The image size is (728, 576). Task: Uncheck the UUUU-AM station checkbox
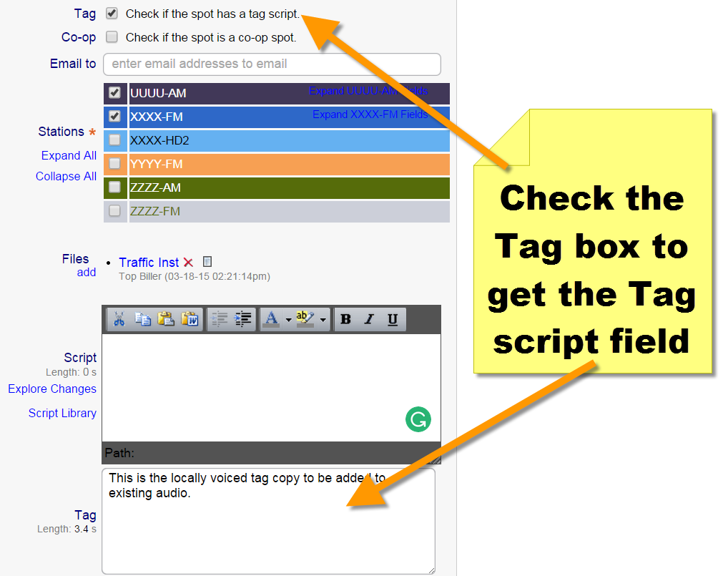point(114,92)
